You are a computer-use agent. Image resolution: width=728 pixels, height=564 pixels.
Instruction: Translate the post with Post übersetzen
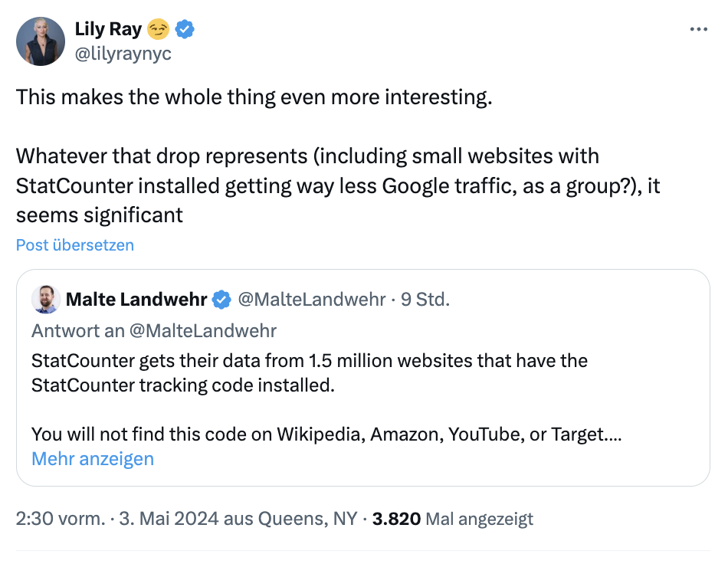74,244
